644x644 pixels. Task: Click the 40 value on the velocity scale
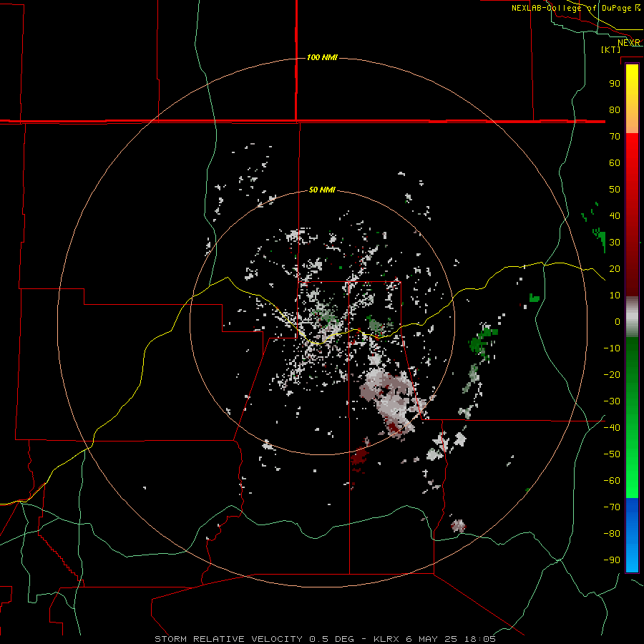coord(615,215)
